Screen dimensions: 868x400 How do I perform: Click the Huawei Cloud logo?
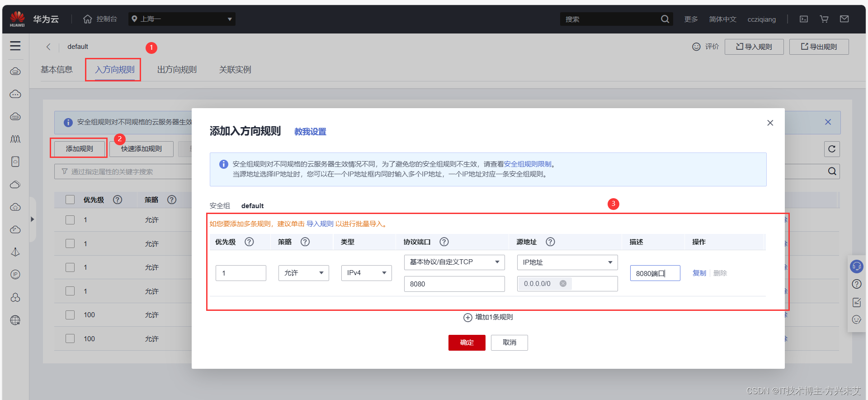click(x=17, y=19)
